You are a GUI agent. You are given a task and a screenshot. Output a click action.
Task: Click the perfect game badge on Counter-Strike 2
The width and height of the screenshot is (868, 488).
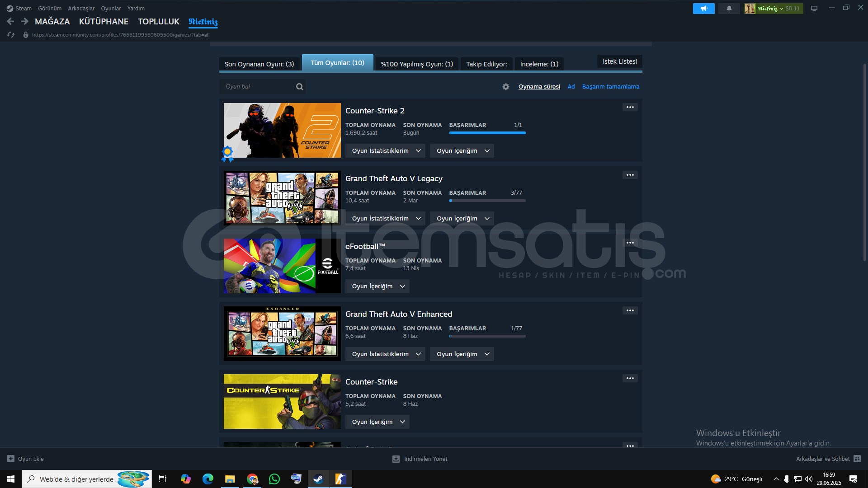point(227,154)
